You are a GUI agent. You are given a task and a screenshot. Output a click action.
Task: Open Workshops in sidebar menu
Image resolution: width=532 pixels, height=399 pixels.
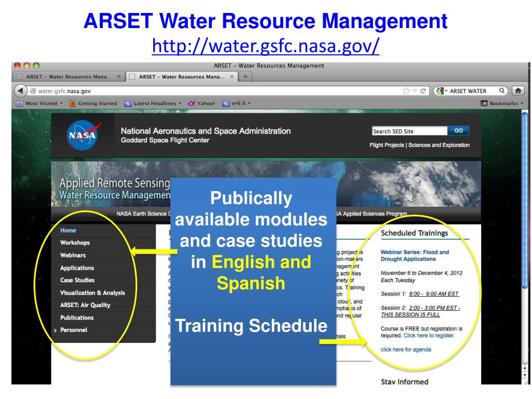75,243
